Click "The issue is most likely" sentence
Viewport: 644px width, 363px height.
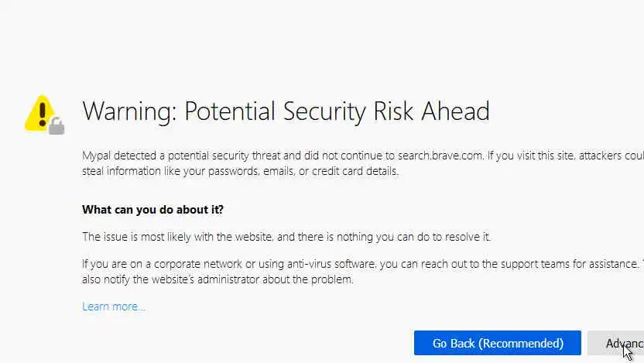pos(141,237)
